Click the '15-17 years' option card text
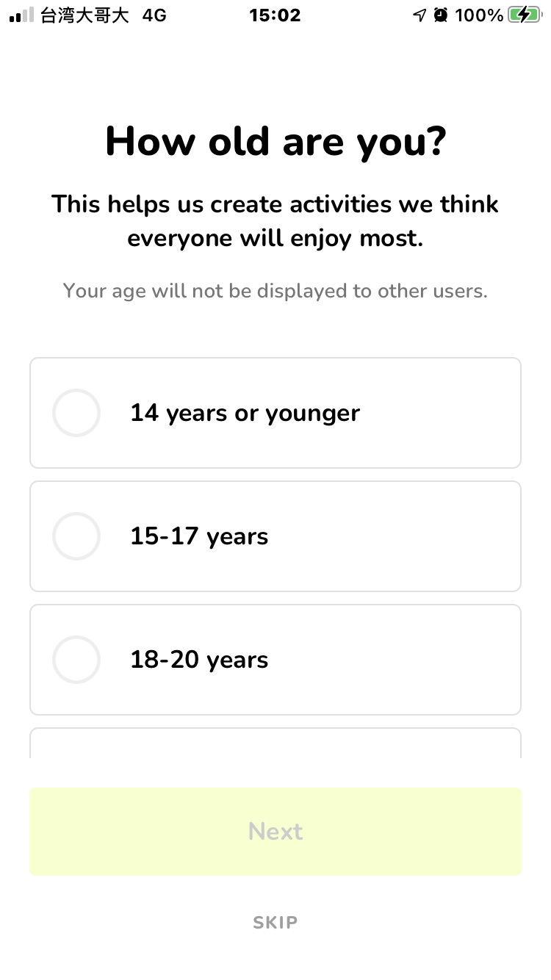This screenshot has height=980, width=551. point(199,536)
